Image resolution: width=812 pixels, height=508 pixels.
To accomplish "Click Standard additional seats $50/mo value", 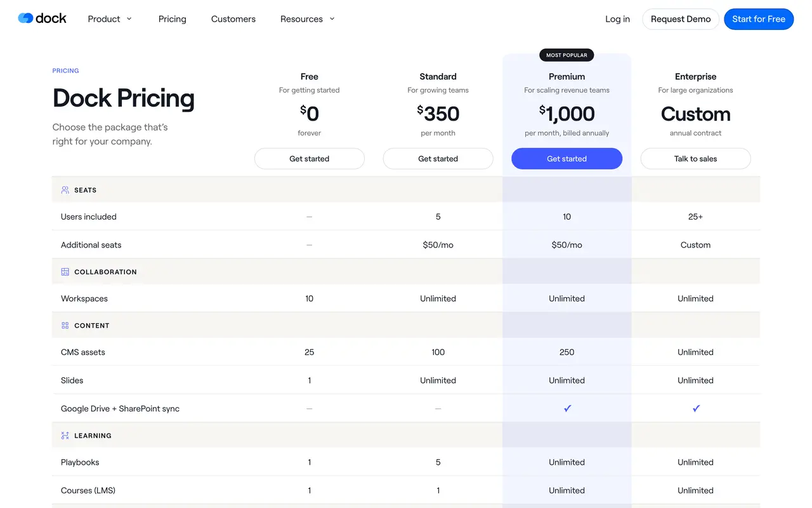I will (438, 244).
